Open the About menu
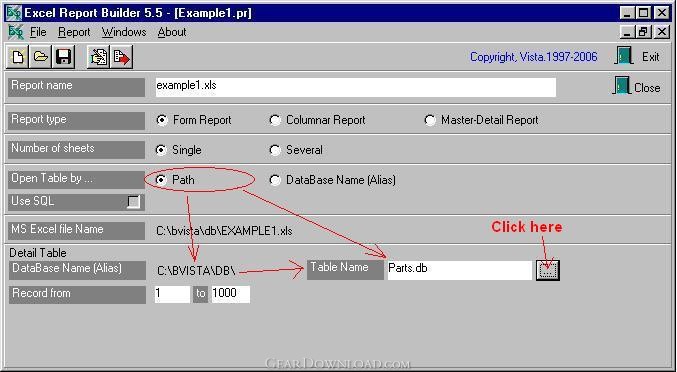 click(x=172, y=32)
